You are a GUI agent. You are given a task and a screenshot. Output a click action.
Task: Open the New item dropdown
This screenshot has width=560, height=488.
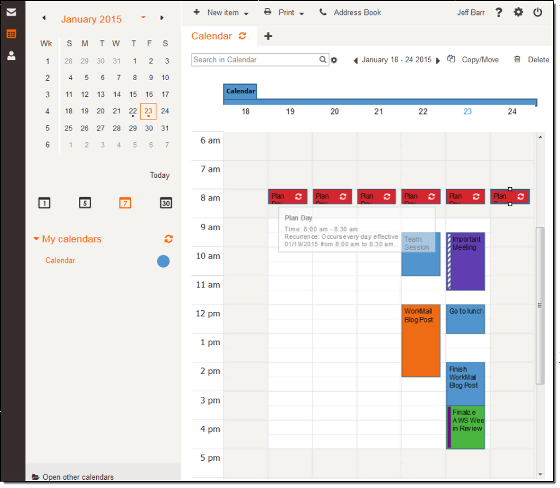point(221,13)
